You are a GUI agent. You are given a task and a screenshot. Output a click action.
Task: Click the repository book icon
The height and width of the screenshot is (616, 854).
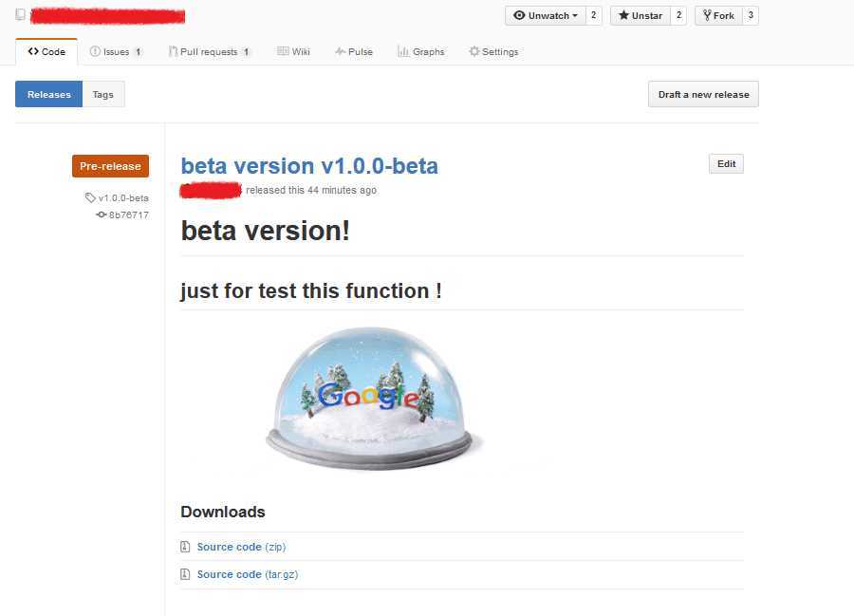coord(21,15)
